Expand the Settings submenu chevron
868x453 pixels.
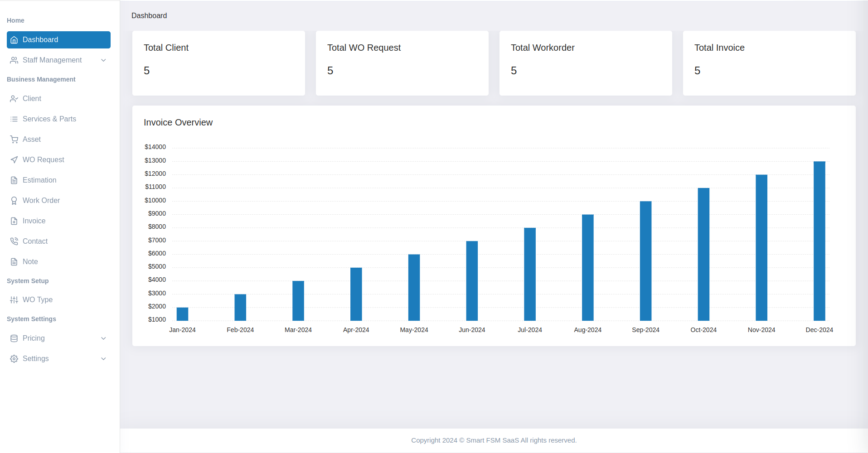point(103,359)
